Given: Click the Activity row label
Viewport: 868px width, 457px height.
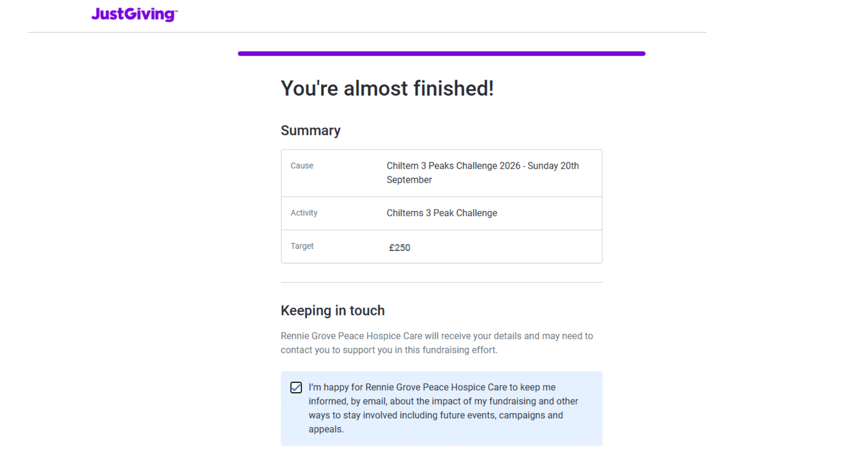Looking at the screenshot, I should click(304, 213).
